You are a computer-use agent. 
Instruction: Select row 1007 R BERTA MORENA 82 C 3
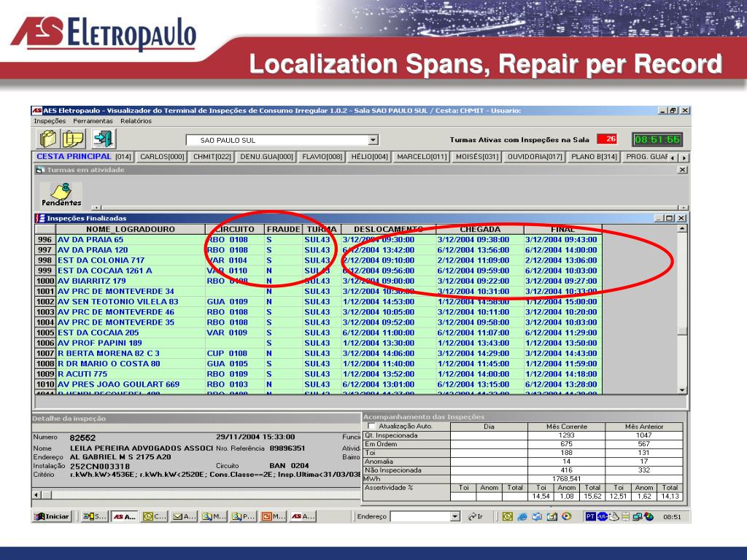click(x=318, y=354)
